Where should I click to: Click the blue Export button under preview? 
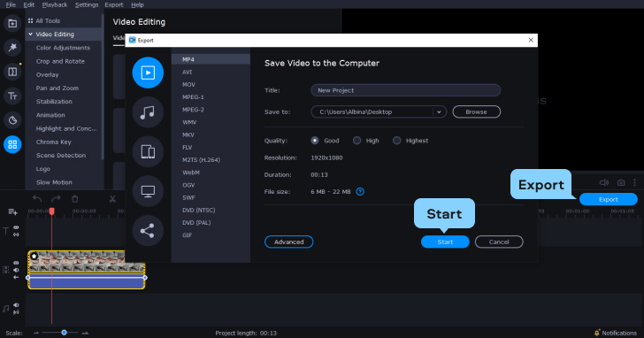click(x=609, y=199)
